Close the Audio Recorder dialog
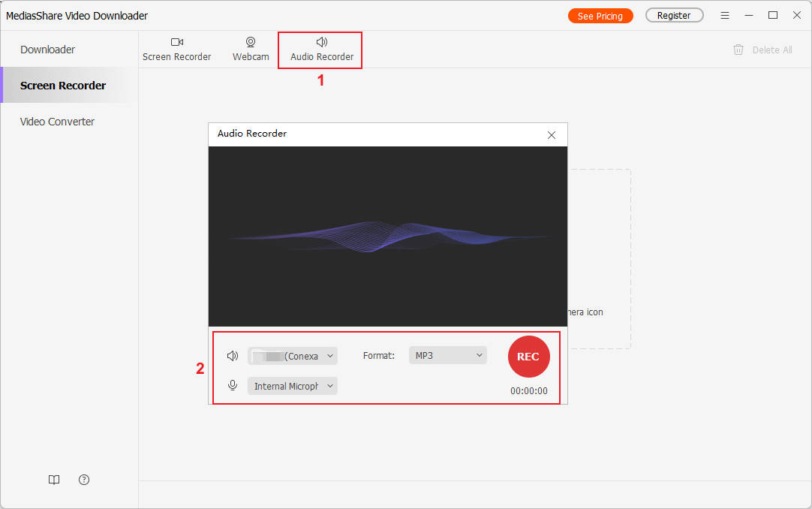The width and height of the screenshot is (812, 509). (x=552, y=135)
